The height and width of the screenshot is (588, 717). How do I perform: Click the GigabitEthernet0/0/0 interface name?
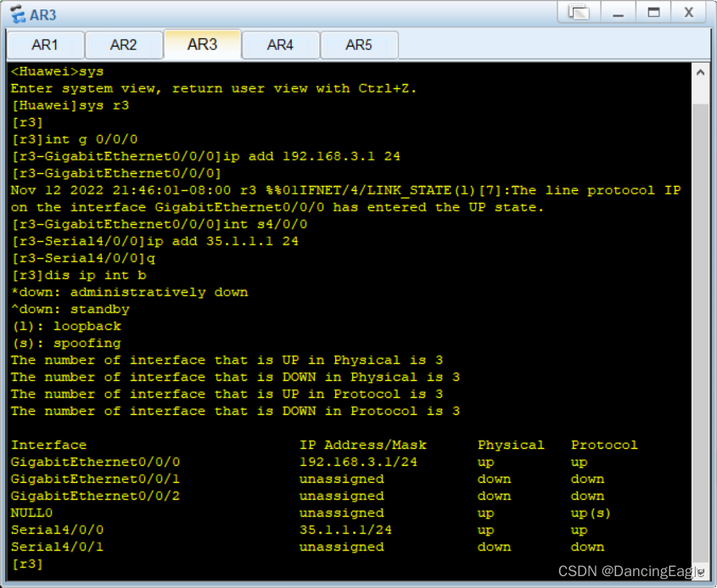click(x=96, y=462)
